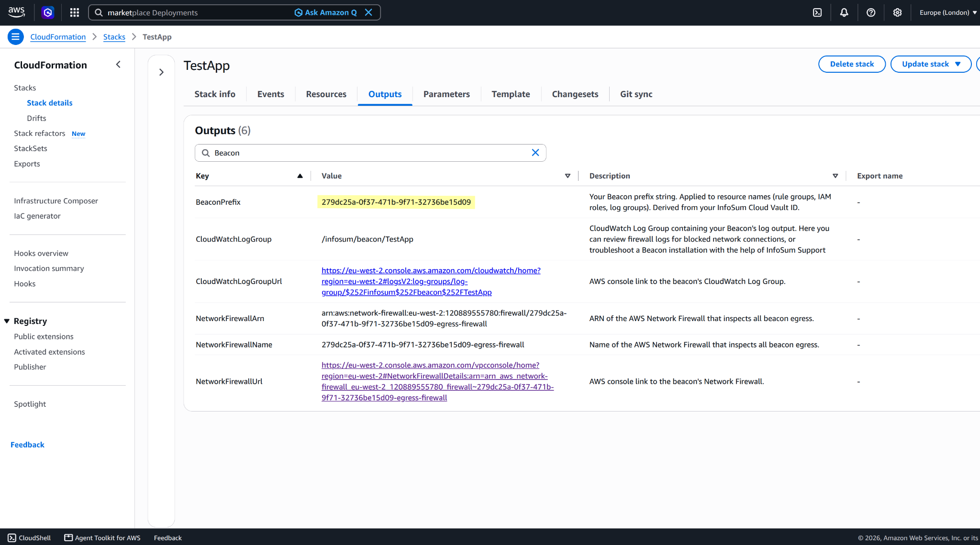The height and width of the screenshot is (545, 980).
Task: Open Hooks overview
Action: click(x=41, y=253)
